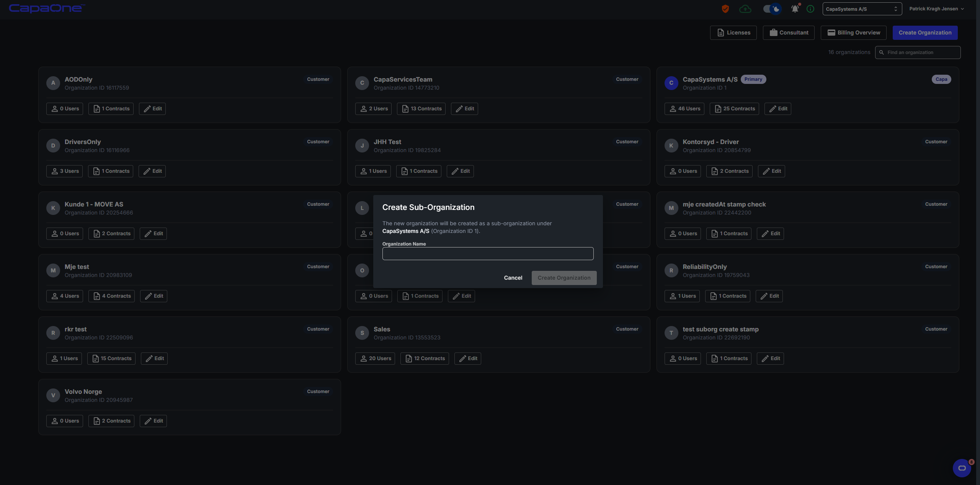Edit the Kontorsyd - Driver organization
This screenshot has width=980, height=485.
(x=771, y=171)
